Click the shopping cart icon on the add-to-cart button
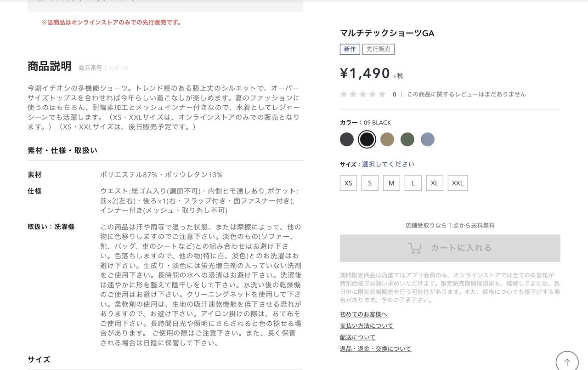The image size is (588, 370). 415,249
